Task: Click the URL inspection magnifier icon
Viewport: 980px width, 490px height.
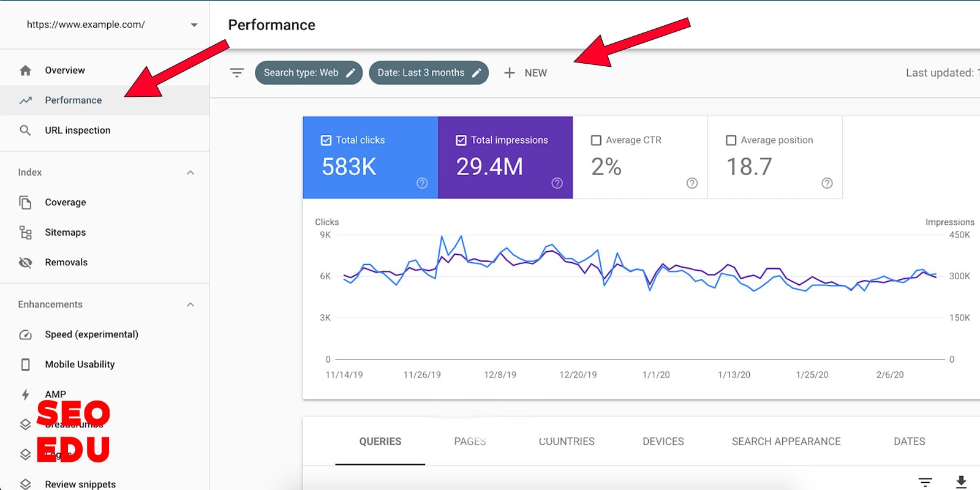Action: click(x=25, y=130)
